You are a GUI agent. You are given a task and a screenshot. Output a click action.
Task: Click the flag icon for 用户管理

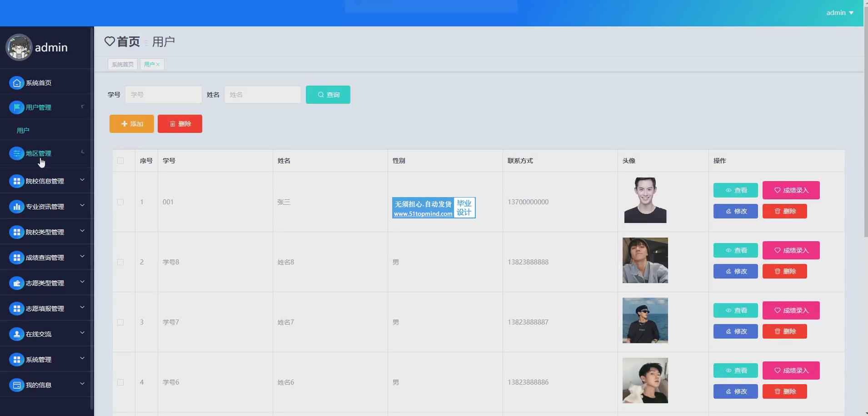(x=17, y=107)
